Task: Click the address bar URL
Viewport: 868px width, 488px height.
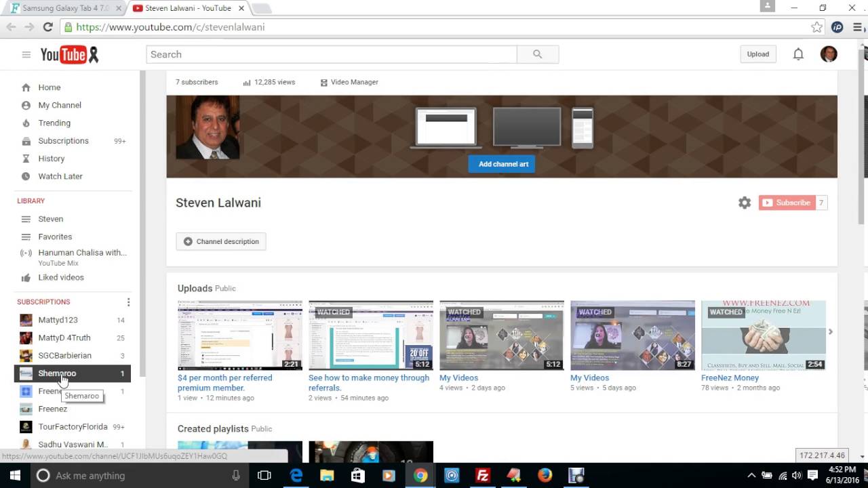Action: (170, 27)
